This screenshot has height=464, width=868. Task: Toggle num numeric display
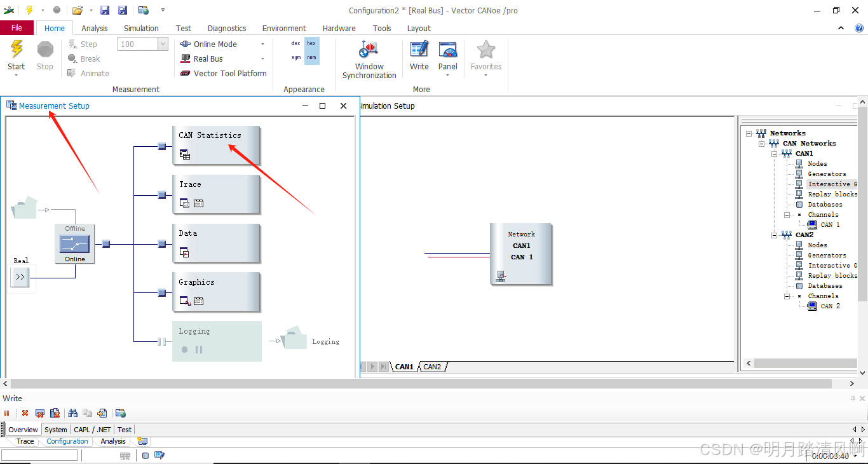point(311,57)
